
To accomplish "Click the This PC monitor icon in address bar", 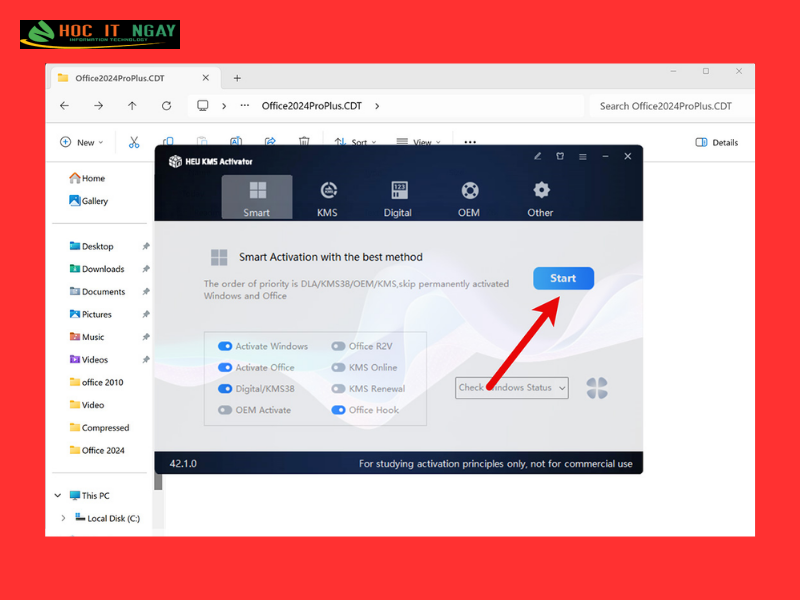I will (203, 106).
